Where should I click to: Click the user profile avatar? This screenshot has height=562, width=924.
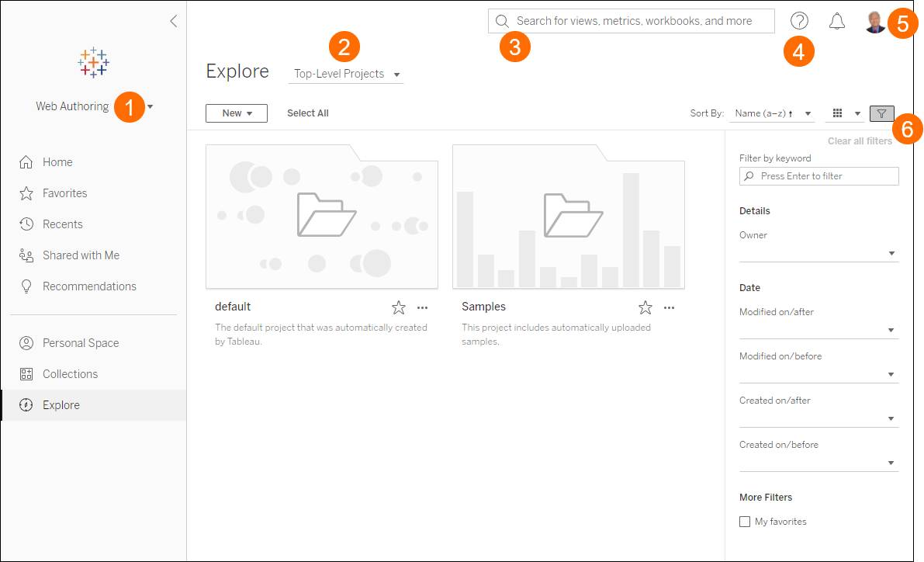click(x=875, y=22)
